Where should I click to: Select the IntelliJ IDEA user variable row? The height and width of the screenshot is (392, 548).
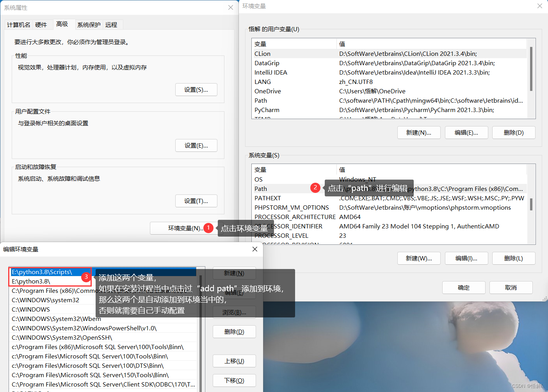[389, 72]
